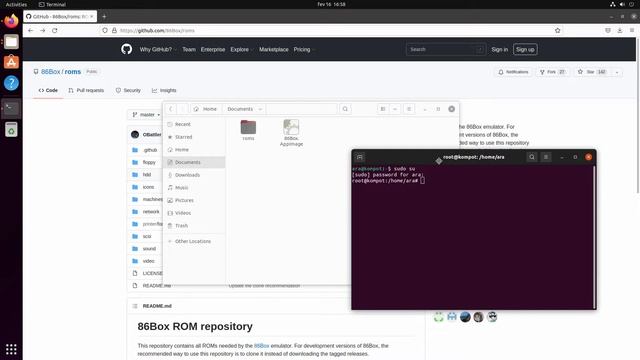Open the Files window hamburger menu

click(409, 109)
